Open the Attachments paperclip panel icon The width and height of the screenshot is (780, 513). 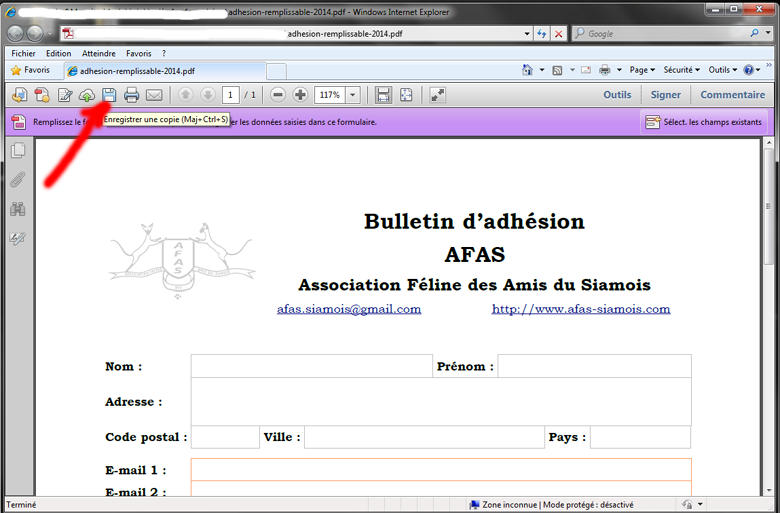pos(18,180)
